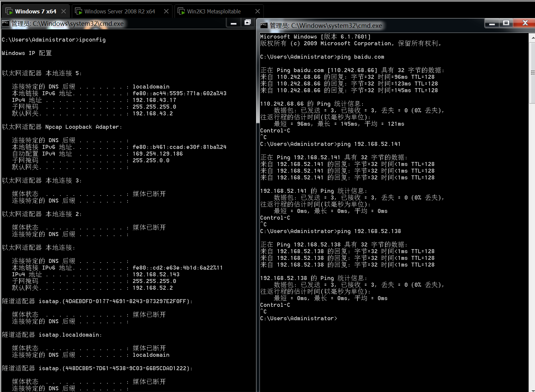The image size is (535, 392).
Task: Click the 'ping baidu.com' command line
Action: click(x=322, y=57)
